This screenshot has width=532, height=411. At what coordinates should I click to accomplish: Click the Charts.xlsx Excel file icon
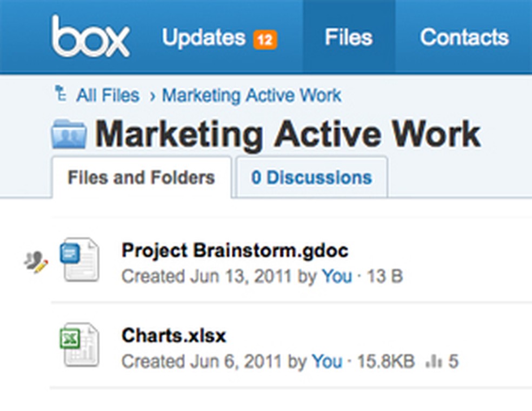(79, 346)
